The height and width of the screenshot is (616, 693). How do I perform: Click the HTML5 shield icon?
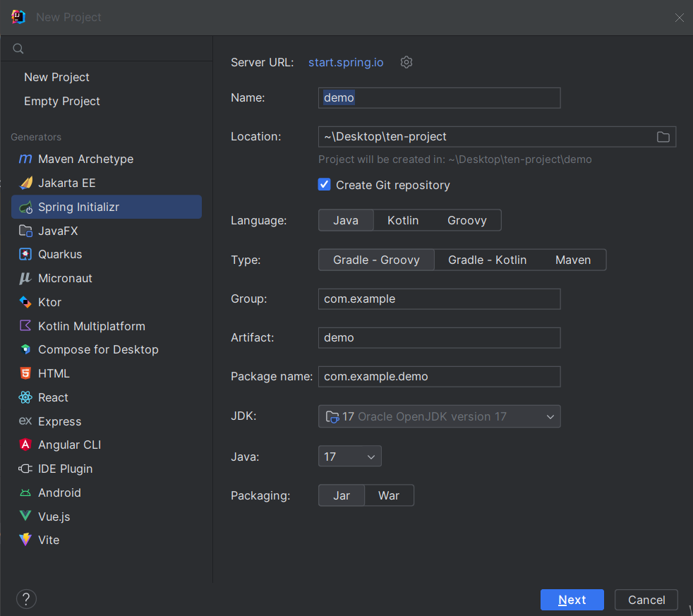25,373
